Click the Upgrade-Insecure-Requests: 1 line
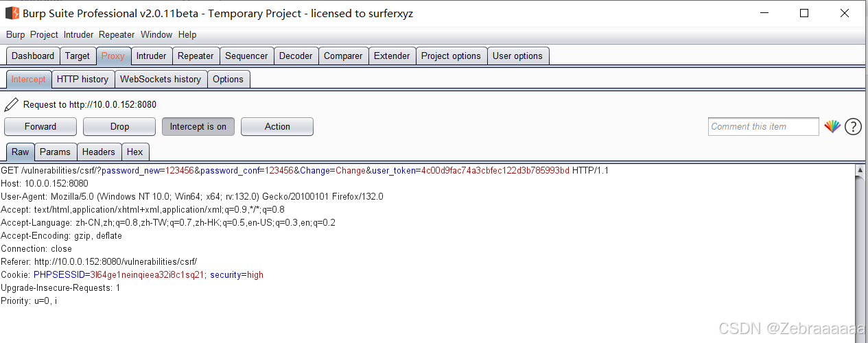Viewport: 868px width, 343px height. pyautogui.click(x=60, y=288)
